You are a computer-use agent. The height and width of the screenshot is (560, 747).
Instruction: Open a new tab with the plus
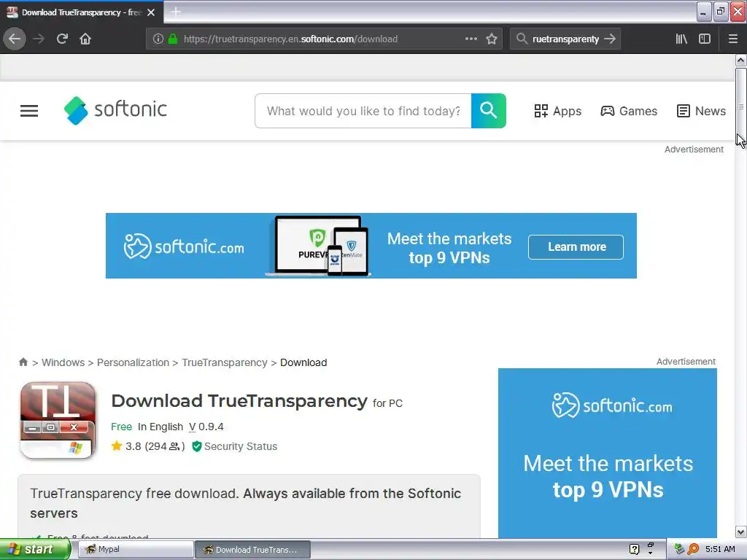[x=176, y=12]
